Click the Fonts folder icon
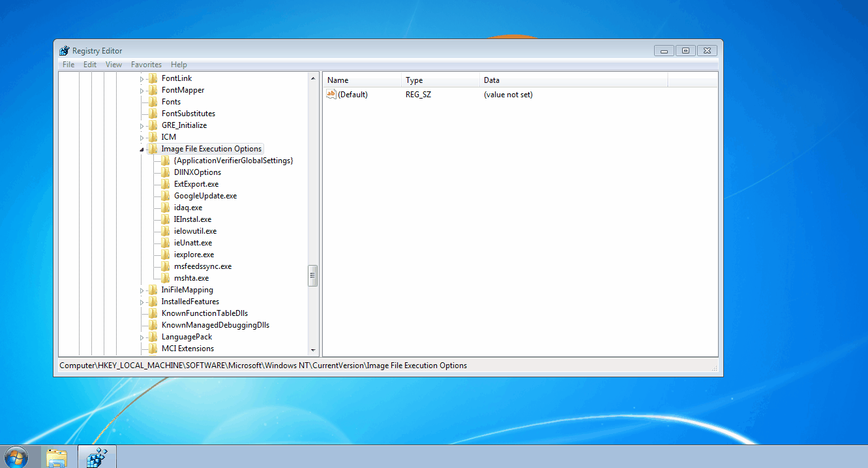The image size is (868, 468). point(153,102)
